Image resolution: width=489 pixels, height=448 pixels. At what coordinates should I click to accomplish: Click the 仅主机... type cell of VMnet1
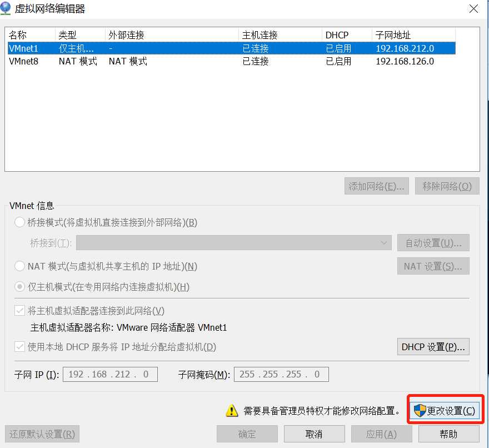[x=76, y=48]
